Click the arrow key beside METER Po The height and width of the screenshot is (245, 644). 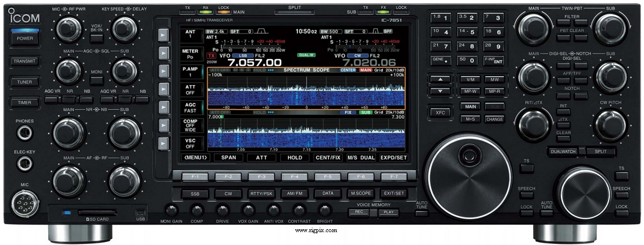coord(164,53)
